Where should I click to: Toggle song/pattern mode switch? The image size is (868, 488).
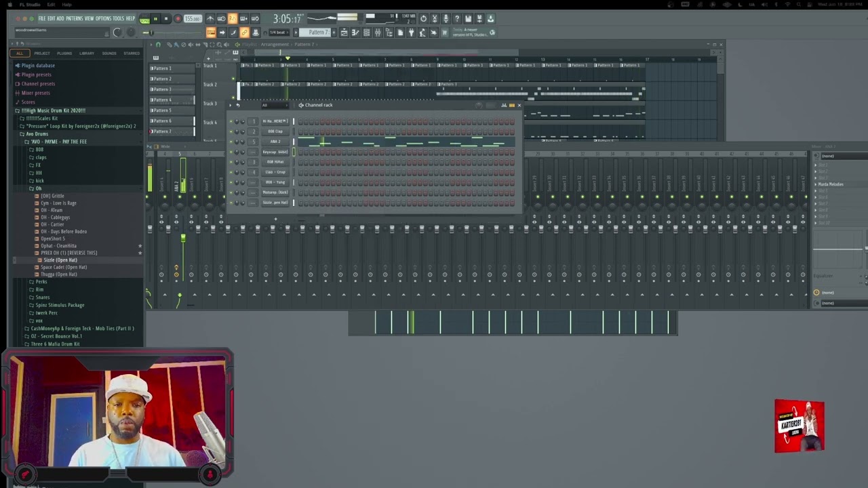pyautogui.click(x=144, y=19)
